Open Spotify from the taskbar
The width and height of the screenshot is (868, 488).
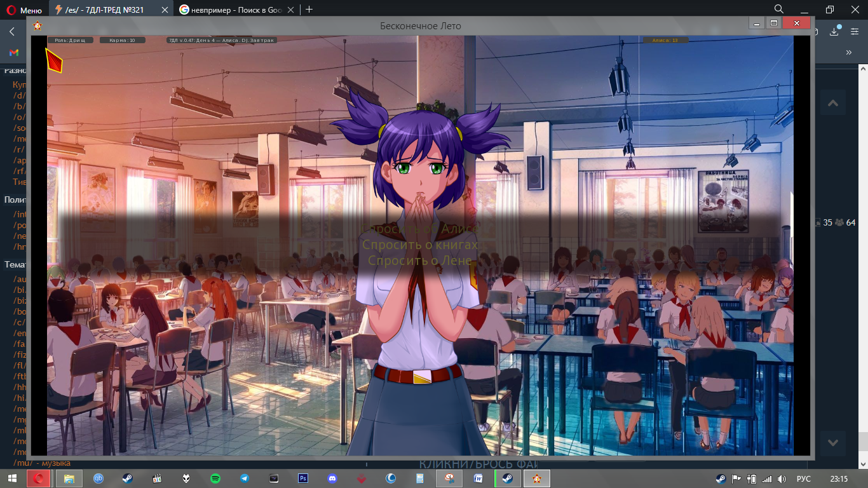coord(215,478)
